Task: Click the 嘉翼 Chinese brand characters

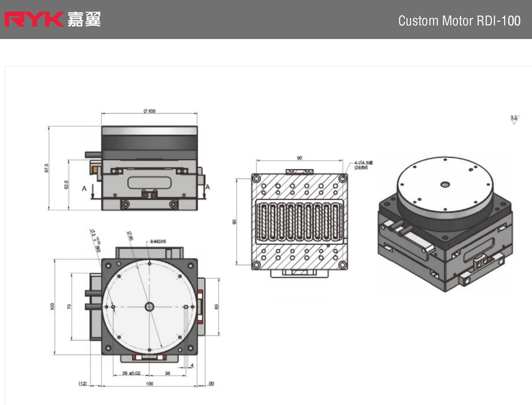Action: click(x=84, y=19)
